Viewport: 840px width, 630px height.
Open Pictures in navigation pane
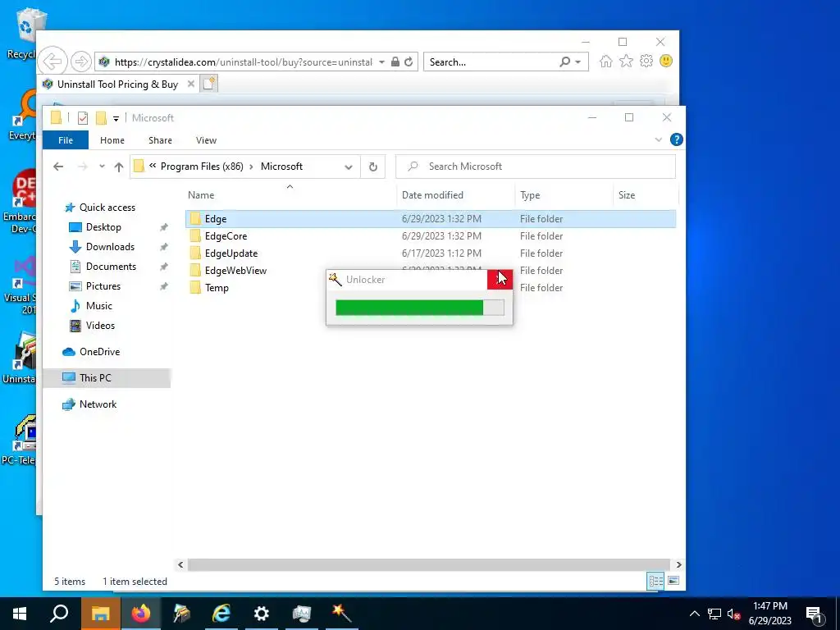tap(103, 286)
